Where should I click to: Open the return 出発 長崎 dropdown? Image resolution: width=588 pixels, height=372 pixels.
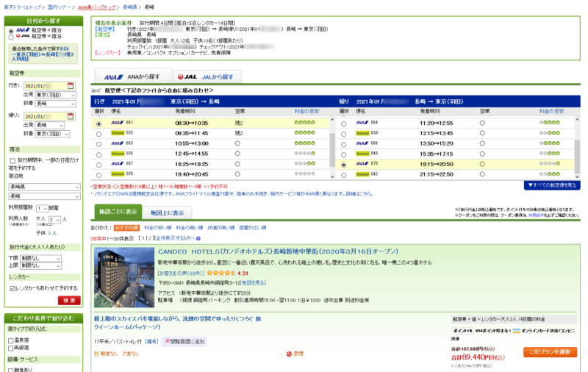50,125
